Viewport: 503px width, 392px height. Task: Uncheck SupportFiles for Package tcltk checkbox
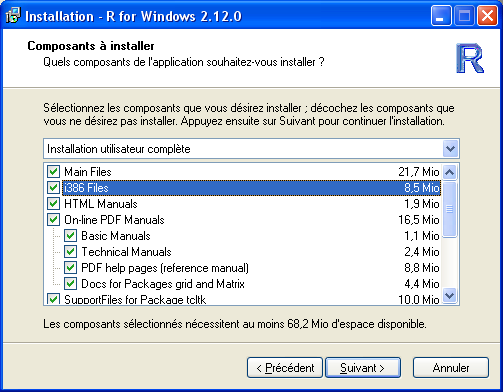(x=53, y=299)
